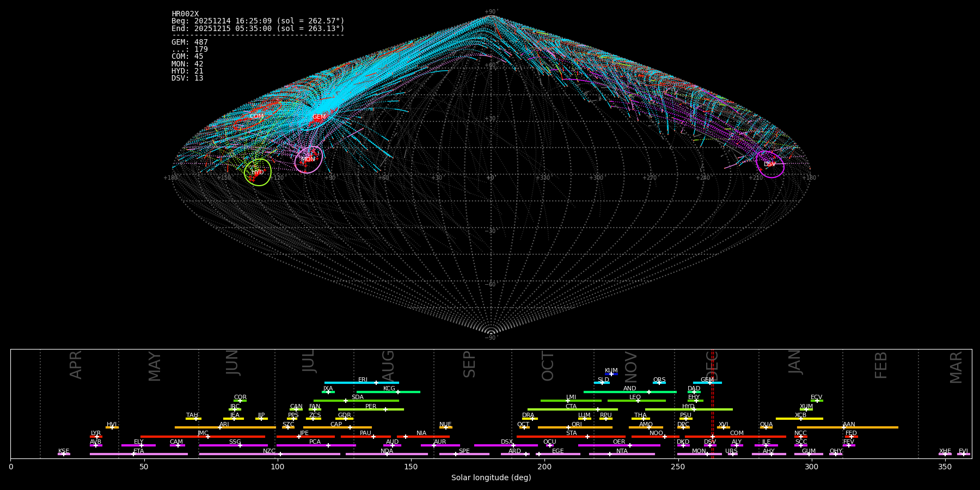Click the KUM shower bar in timeline

click(611, 374)
